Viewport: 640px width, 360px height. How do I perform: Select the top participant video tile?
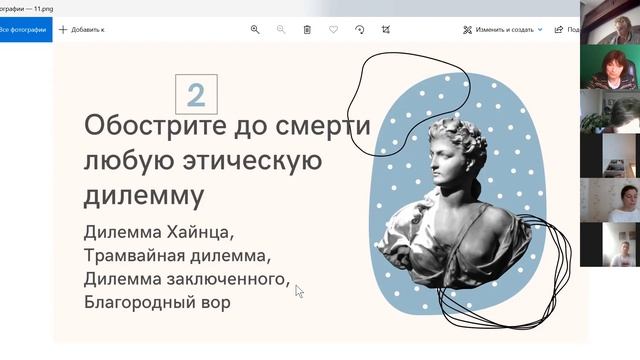(x=610, y=22)
